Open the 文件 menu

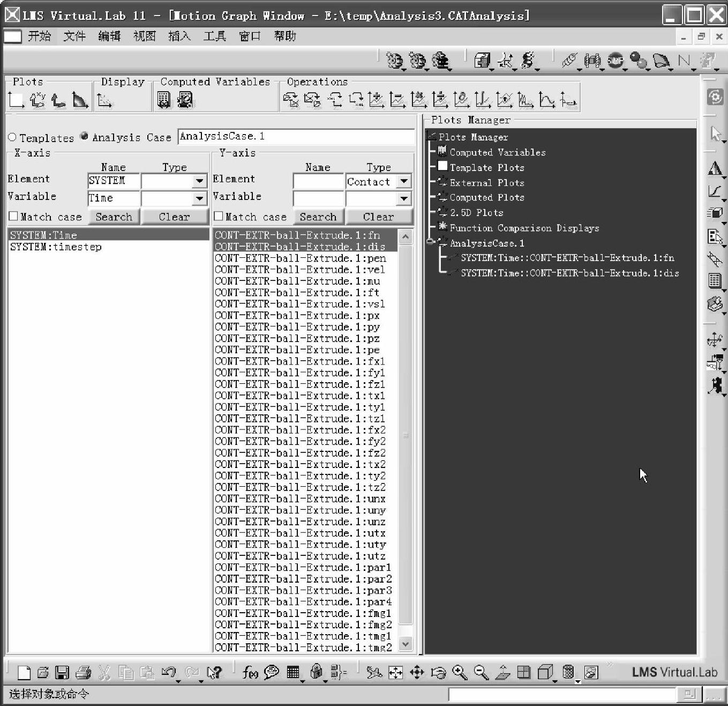(74, 36)
